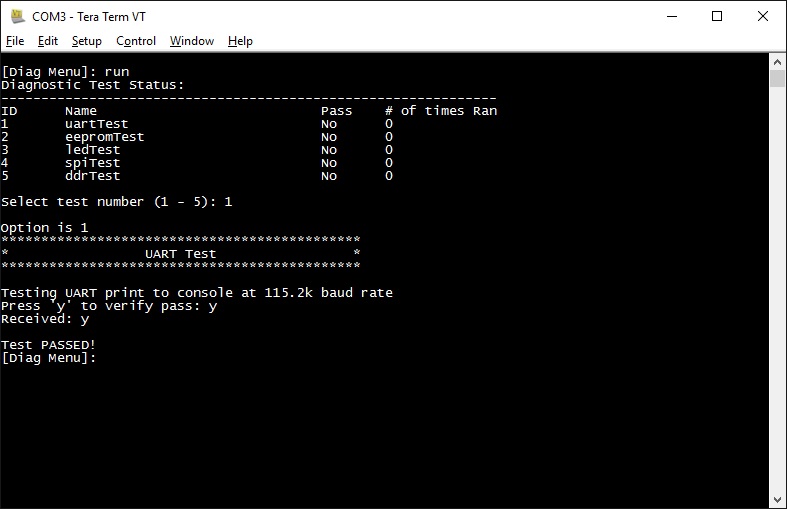Minimize the Tera Term window

tap(671, 16)
